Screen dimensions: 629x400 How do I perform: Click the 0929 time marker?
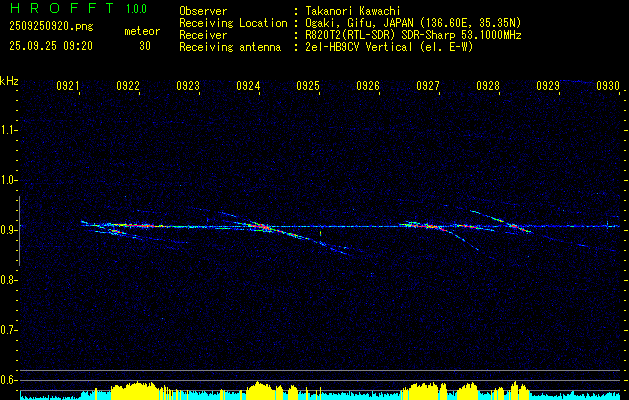[548, 85]
